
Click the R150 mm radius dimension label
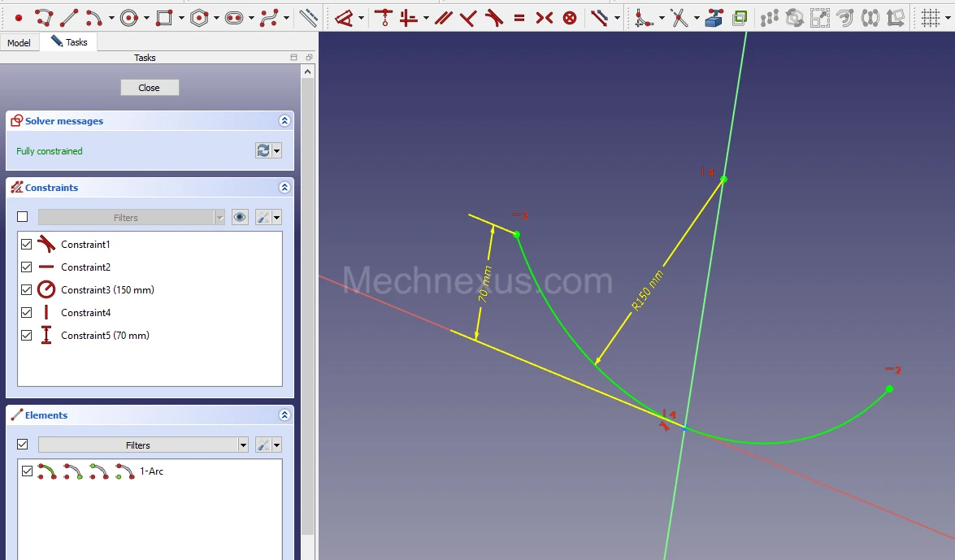coord(648,291)
